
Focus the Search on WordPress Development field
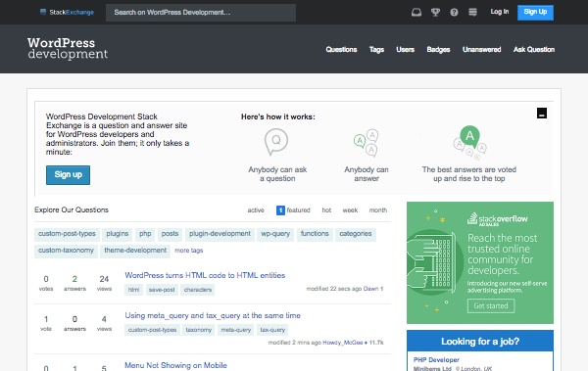point(201,13)
